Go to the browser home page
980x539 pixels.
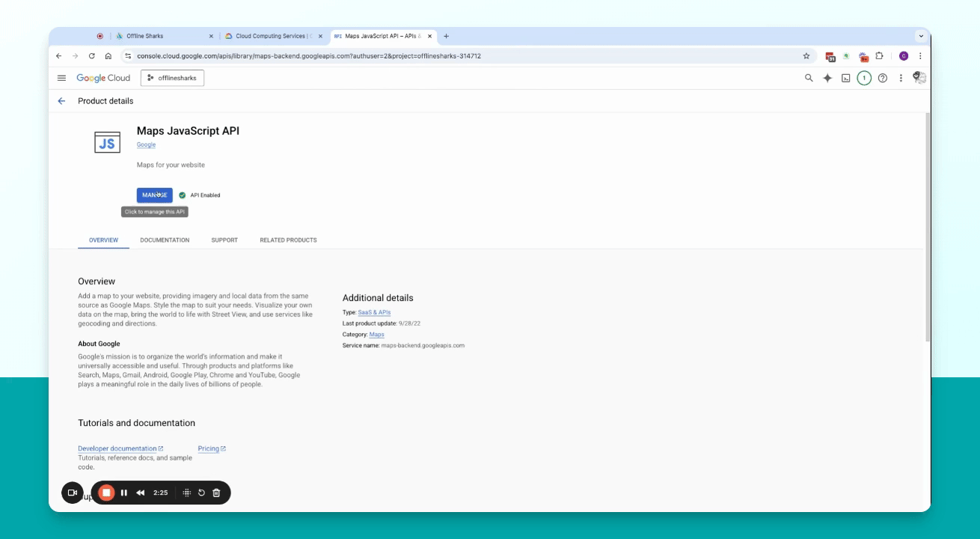coord(108,56)
